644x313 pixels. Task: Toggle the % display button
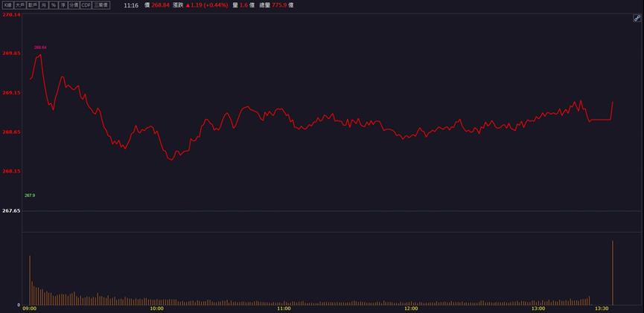pyautogui.click(x=54, y=5)
